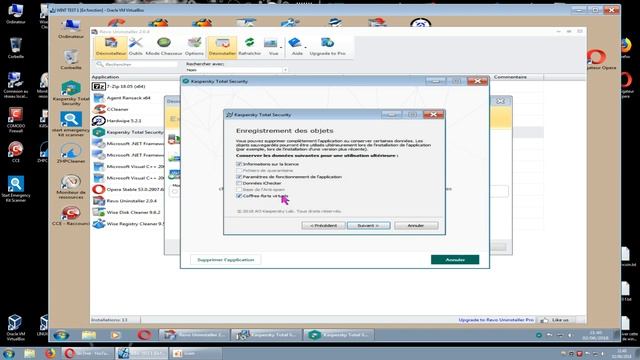Activate Mode Chasseur in Revo toolbar

(164, 47)
